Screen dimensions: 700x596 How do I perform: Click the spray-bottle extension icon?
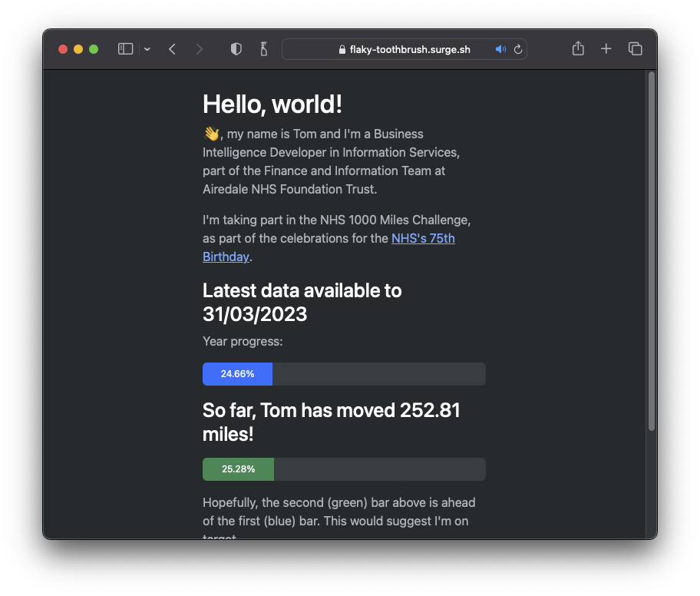(263, 48)
